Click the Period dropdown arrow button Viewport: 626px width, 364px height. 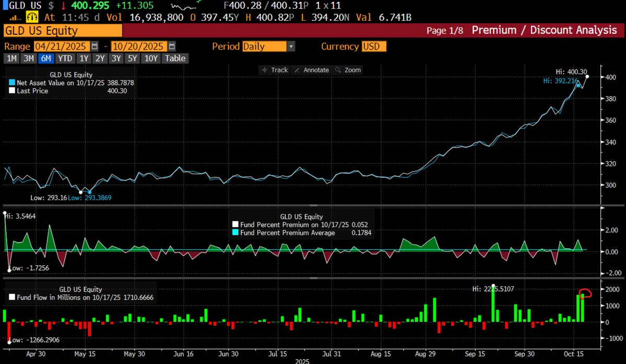pyautogui.click(x=291, y=46)
